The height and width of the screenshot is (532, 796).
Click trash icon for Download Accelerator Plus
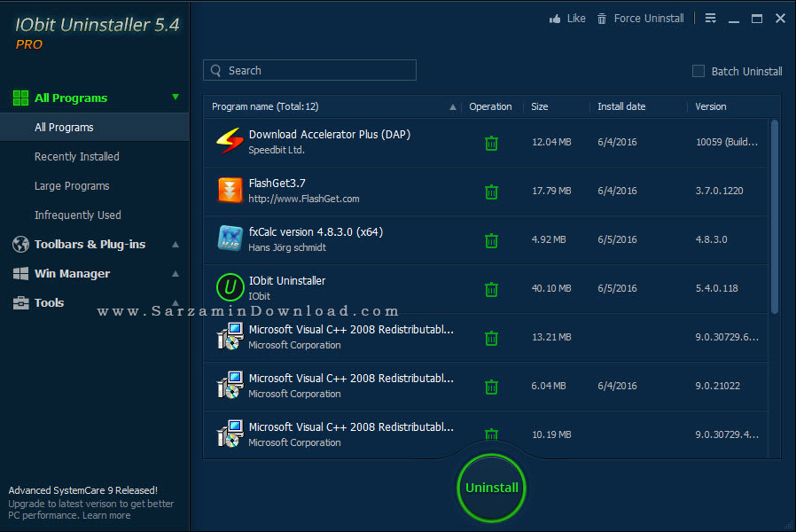(491, 143)
